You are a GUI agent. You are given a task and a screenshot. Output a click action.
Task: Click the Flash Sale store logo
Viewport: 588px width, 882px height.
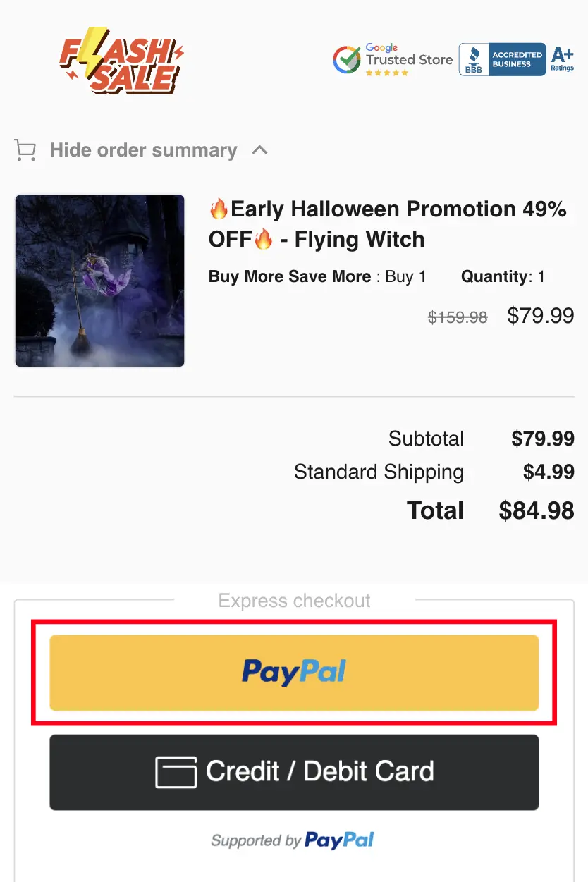pos(121,60)
